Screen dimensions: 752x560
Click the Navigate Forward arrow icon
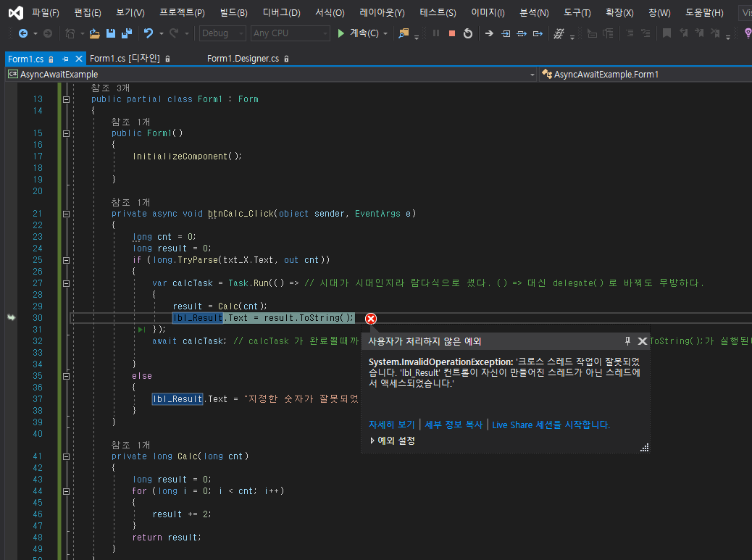[48, 33]
